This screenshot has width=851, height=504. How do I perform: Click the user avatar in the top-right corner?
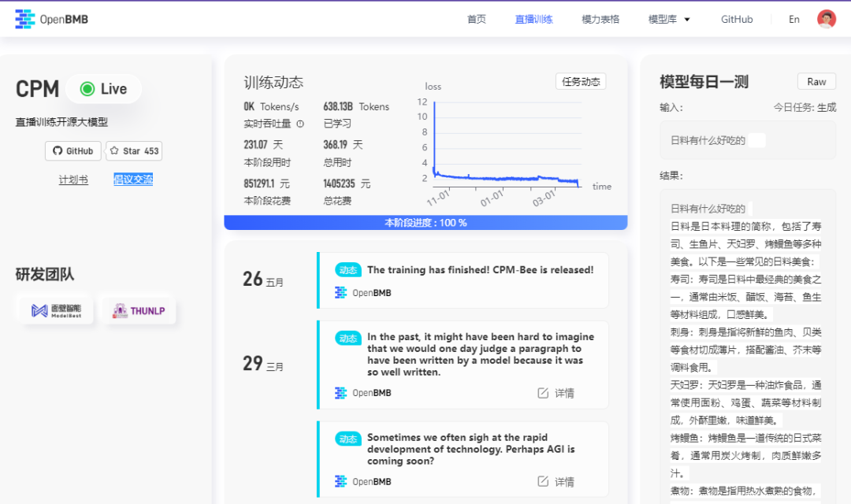(826, 18)
